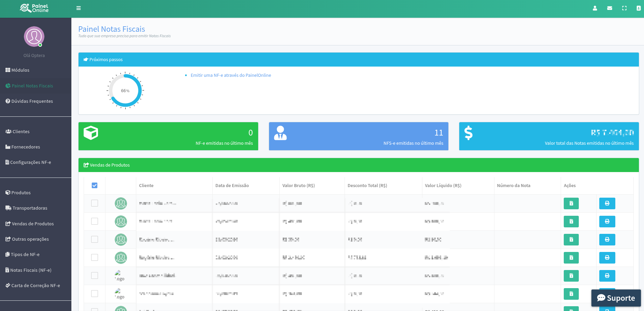Click 'Emitir uma NF-e através do PainelOnline' link
This screenshot has height=311, width=644.
click(230, 75)
